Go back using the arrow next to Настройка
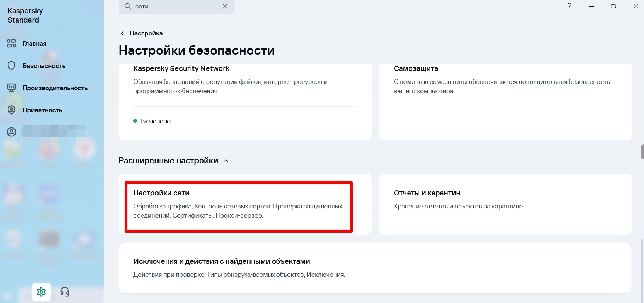 [122, 33]
